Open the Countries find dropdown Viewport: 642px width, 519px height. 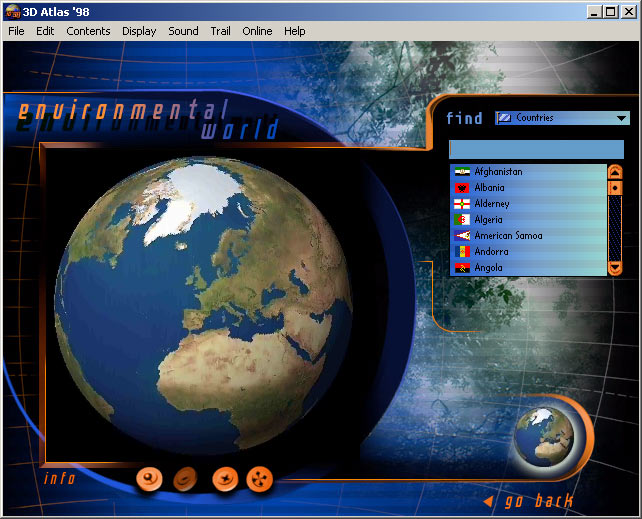point(562,118)
